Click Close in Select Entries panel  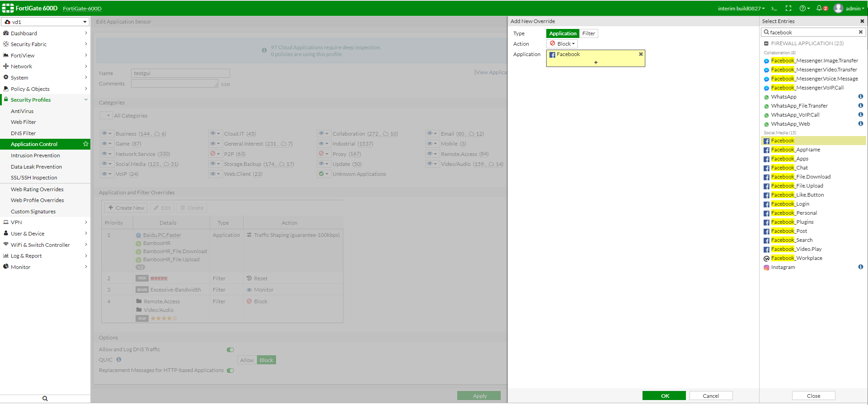tap(813, 396)
